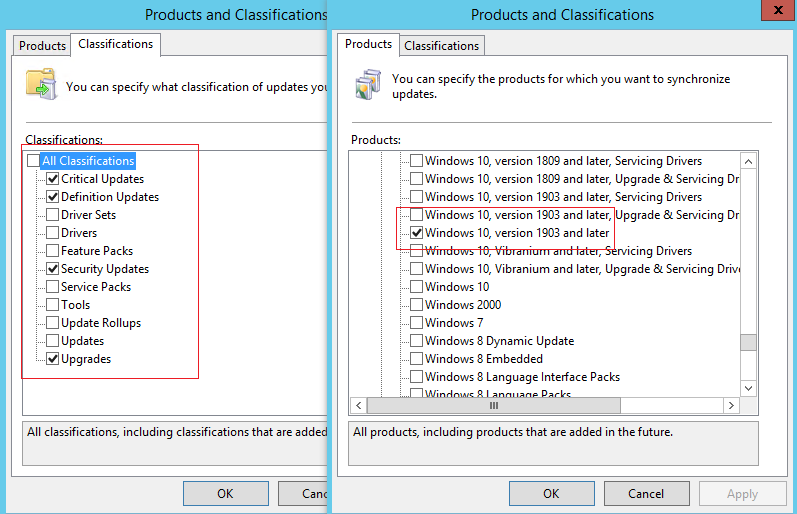The image size is (797, 514).
Task: Switch to Classifications tab in right dialog
Action: [442, 46]
